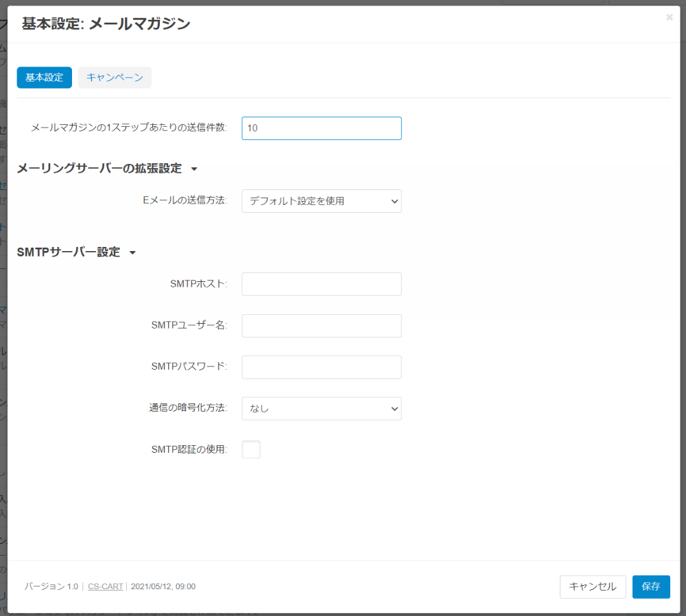Close the メールマガジン settings dialog

coord(669,17)
